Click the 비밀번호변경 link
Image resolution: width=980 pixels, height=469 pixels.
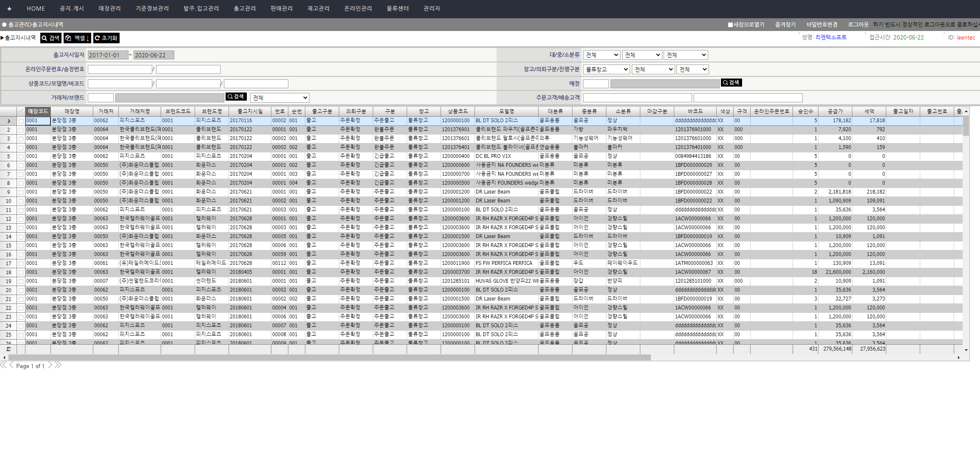821,25
